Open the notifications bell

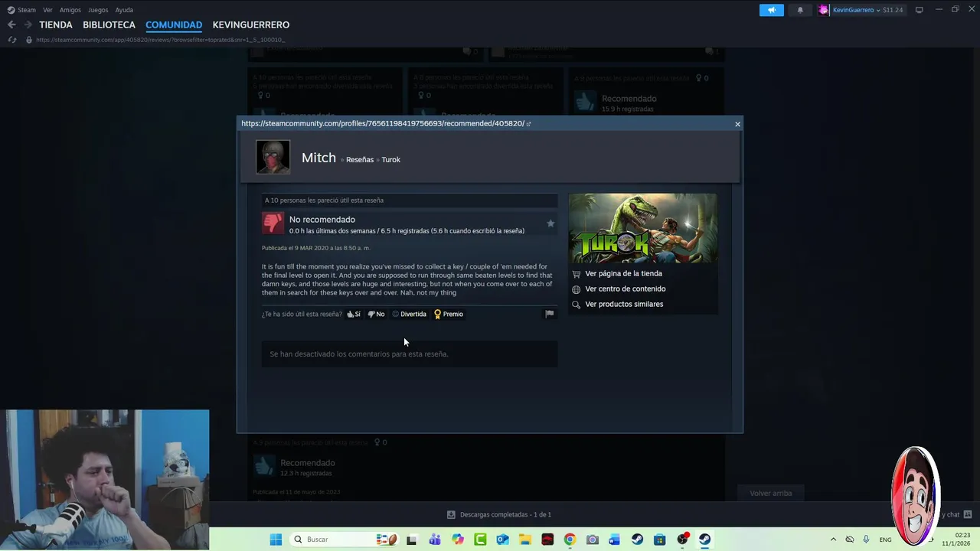click(800, 10)
